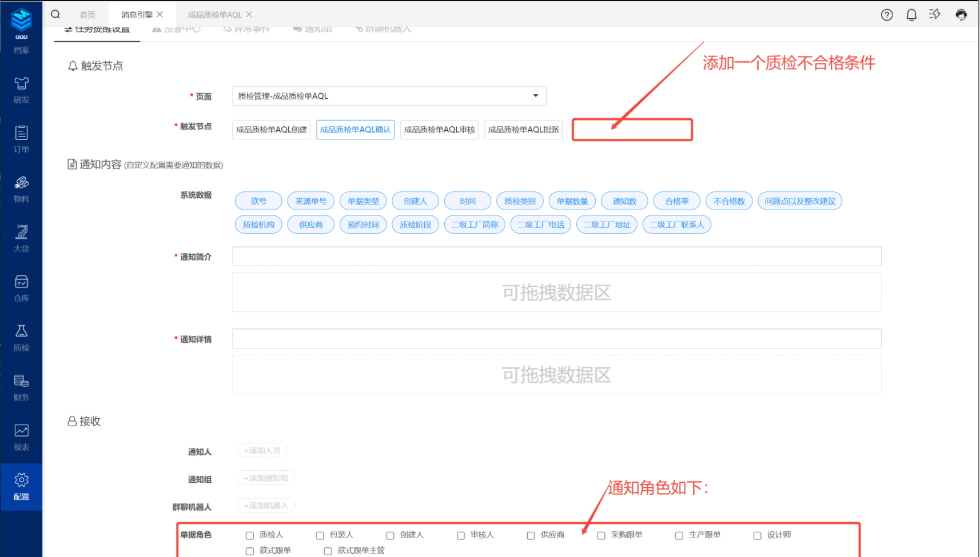Switch to the 首页 tab
Image resolution: width=980 pixels, height=557 pixels.
(87, 15)
